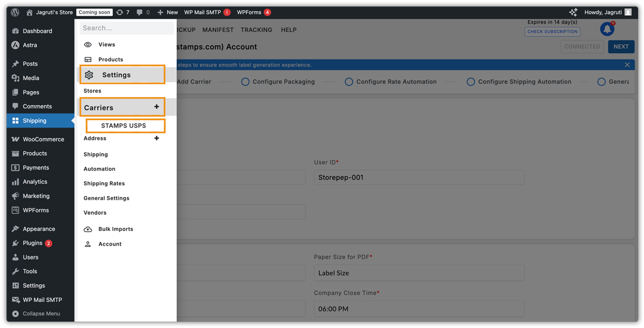The image size is (644, 328).
Task: Open WPForms admin bar item
Action: 254,12
